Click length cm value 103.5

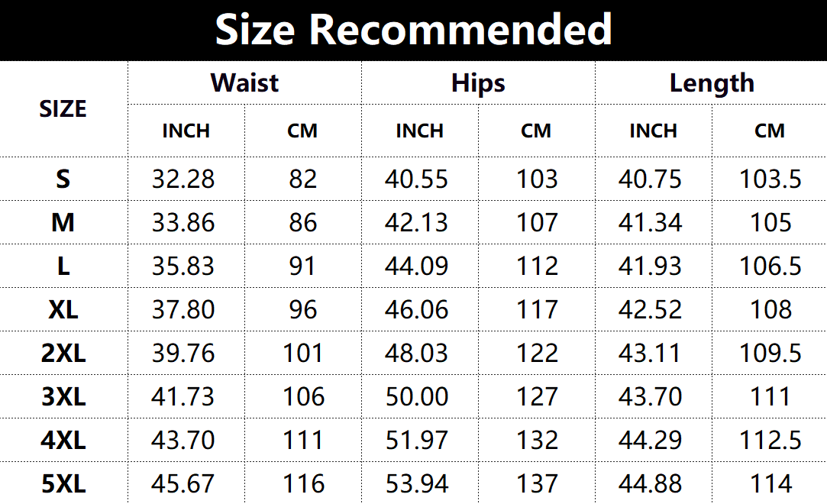pos(770,179)
